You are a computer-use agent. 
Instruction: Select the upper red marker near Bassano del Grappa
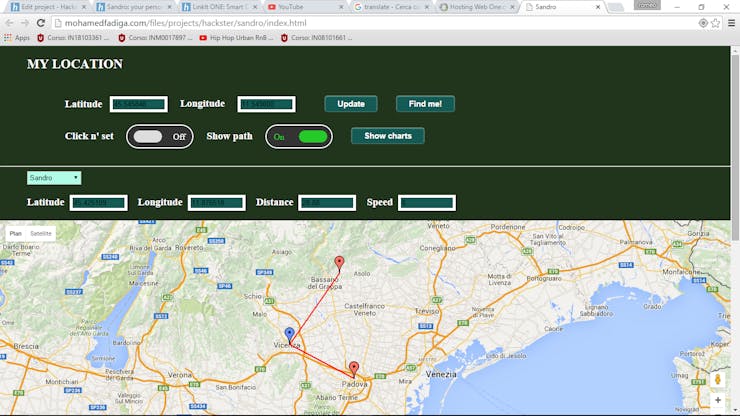coord(339,263)
